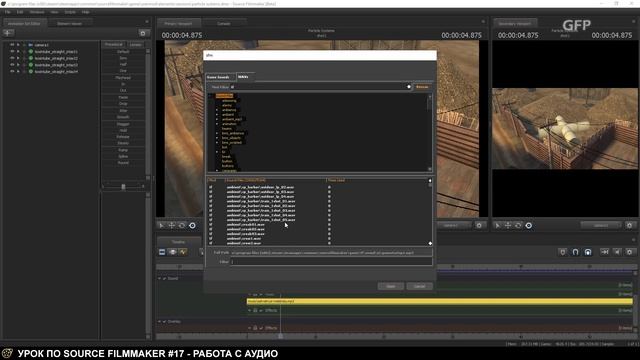The image size is (640, 360).
Task: Apply the Smooth procedural preset
Action: pyautogui.click(x=123, y=117)
